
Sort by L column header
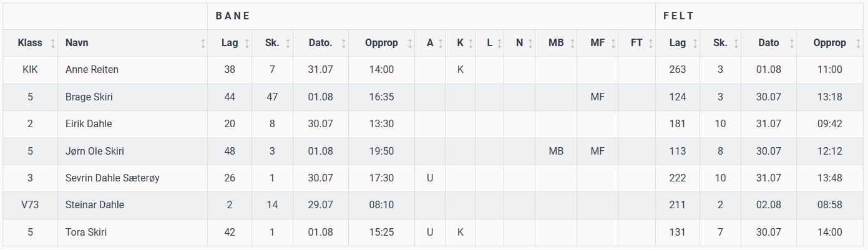tap(489, 43)
